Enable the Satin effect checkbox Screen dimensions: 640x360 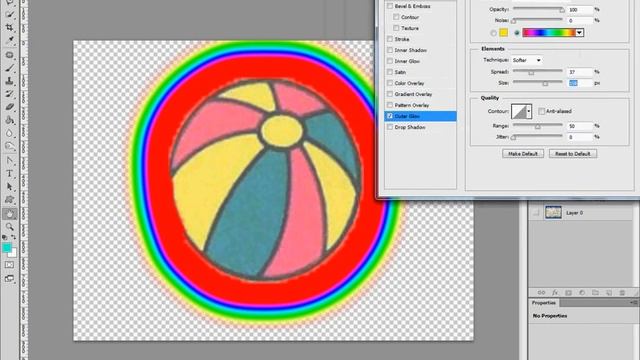pyautogui.click(x=390, y=72)
